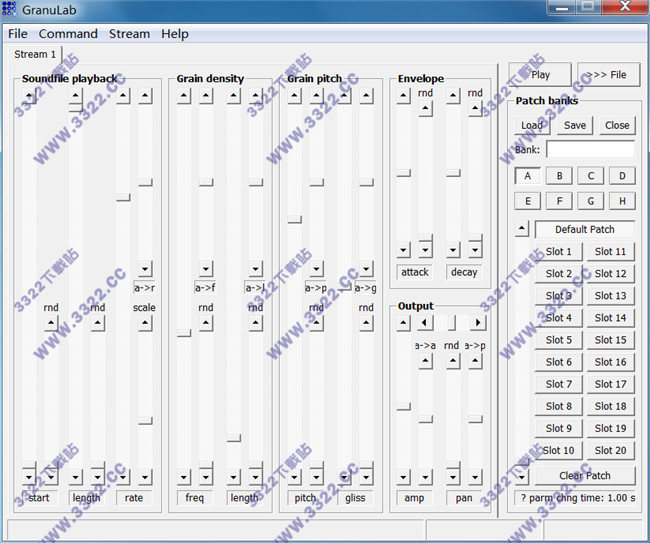Click the amp slider thumb in Output
The width and height of the screenshot is (650, 543).
pos(403,407)
